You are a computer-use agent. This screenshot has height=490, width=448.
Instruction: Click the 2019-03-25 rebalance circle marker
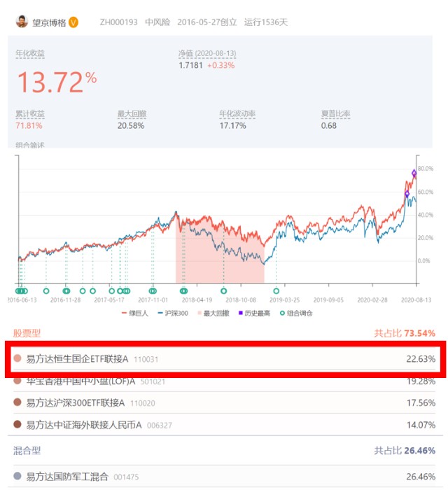click(x=276, y=290)
